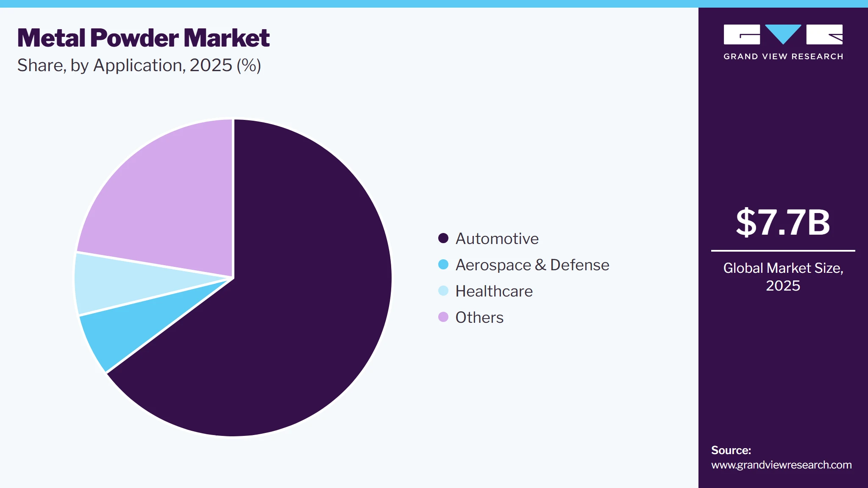Select the Healthcare legend label
868x488 pixels.
pyautogui.click(x=494, y=291)
